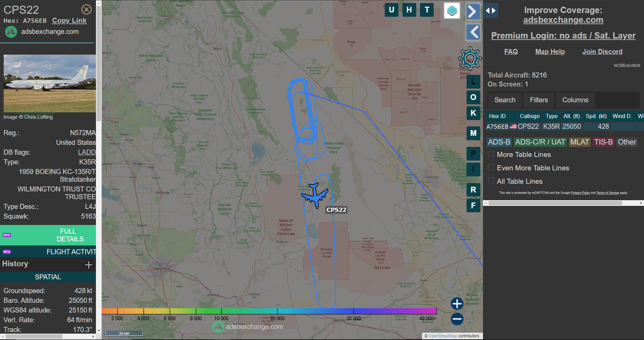The image size is (644, 340).
Task: Toggle the P map button
Action: 473,154
